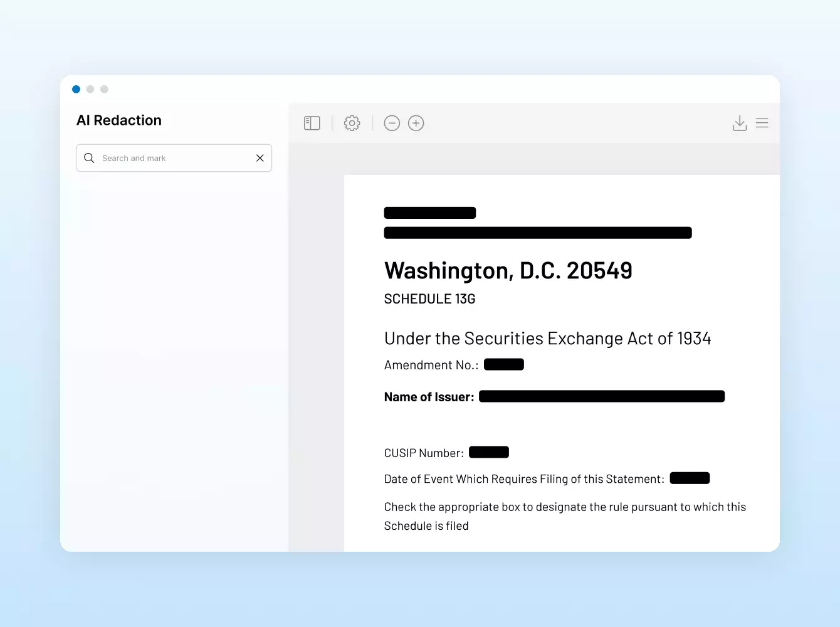Select the redacted Name of Issuer bar

[x=602, y=396]
